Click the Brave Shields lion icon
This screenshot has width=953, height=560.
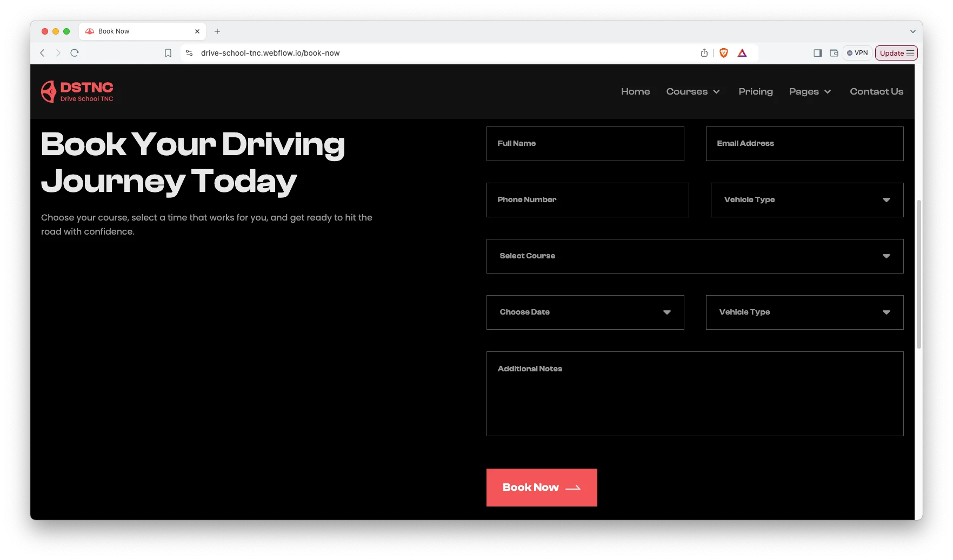click(x=724, y=53)
